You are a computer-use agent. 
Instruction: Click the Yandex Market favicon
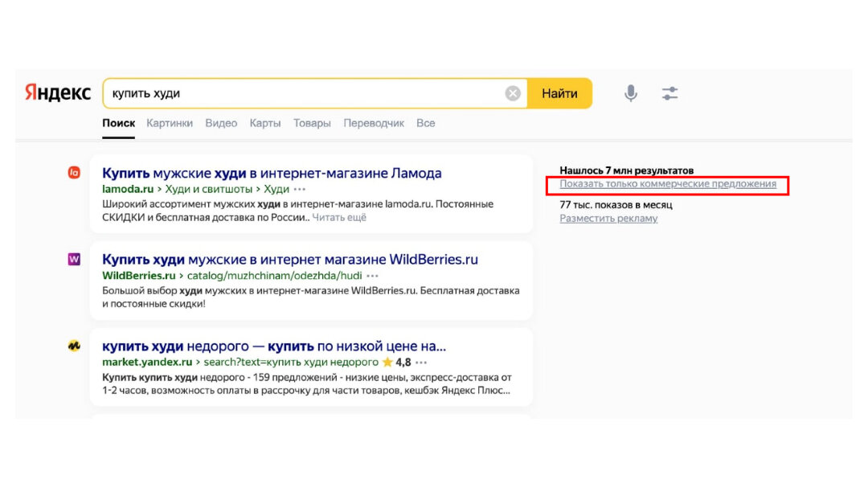(74, 347)
